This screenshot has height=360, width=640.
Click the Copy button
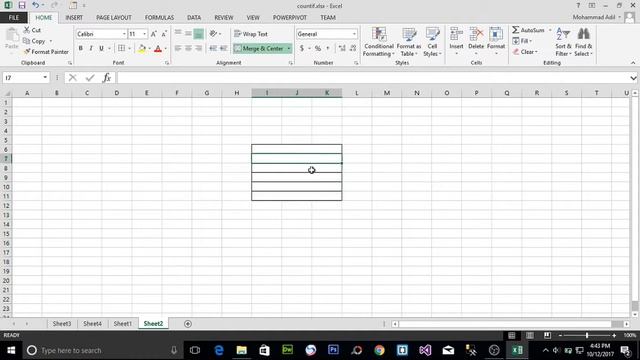(34, 41)
